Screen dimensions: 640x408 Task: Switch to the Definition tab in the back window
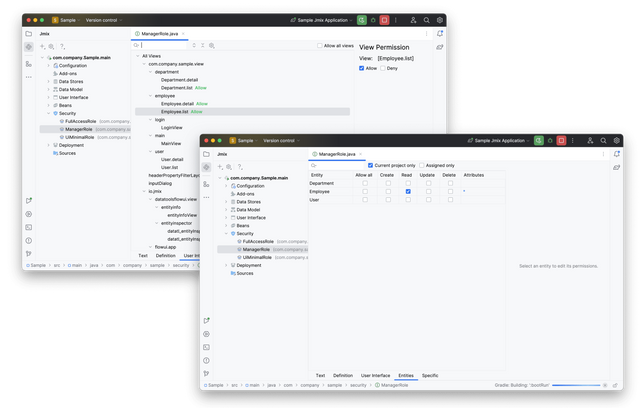tap(165, 255)
